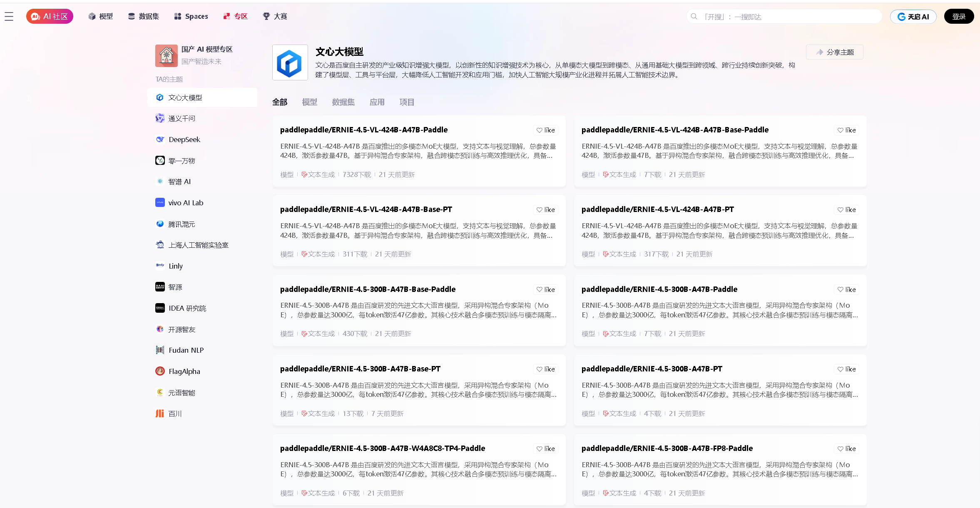Image resolution: width=980 pixels, height=508 pixels.
Task: Click the 登录 login button
Action: [x=959, y=16]
